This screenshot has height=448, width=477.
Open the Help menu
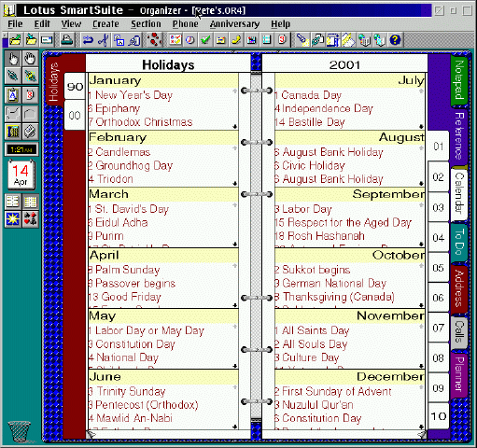point(280,24)
